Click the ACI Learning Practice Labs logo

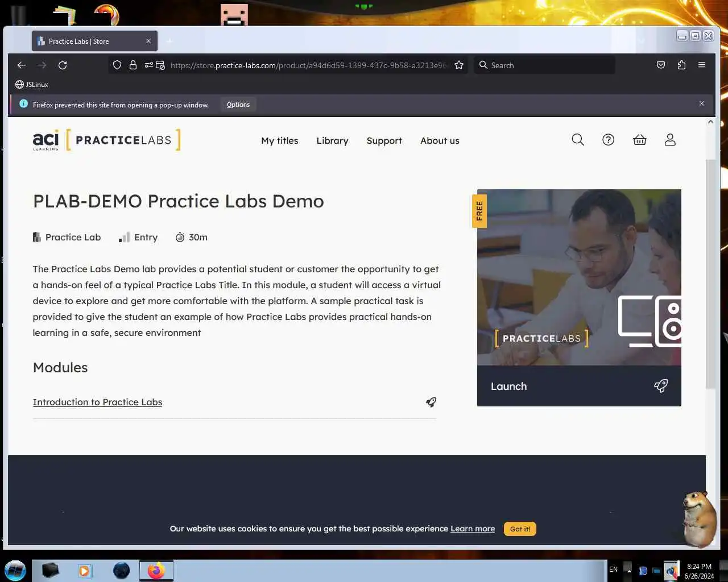pos(106,140)
